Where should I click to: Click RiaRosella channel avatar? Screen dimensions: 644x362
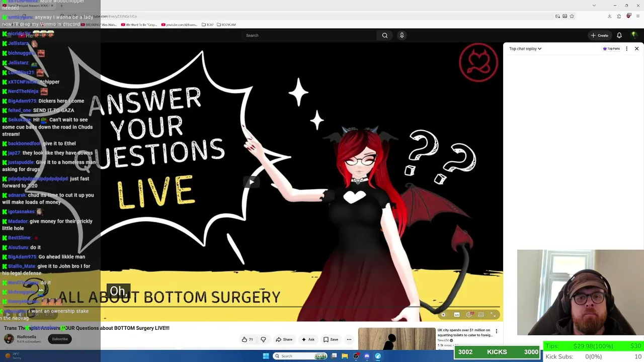click(9, 339)
